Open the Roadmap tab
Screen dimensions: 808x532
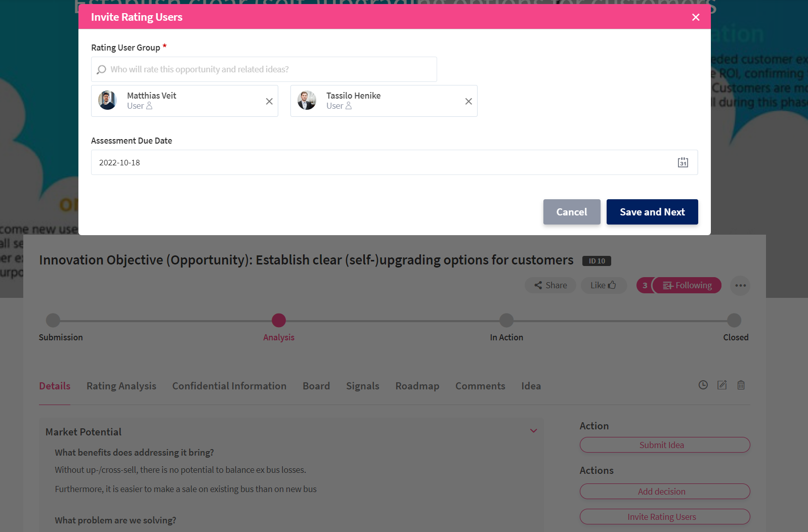pos(417,386)
